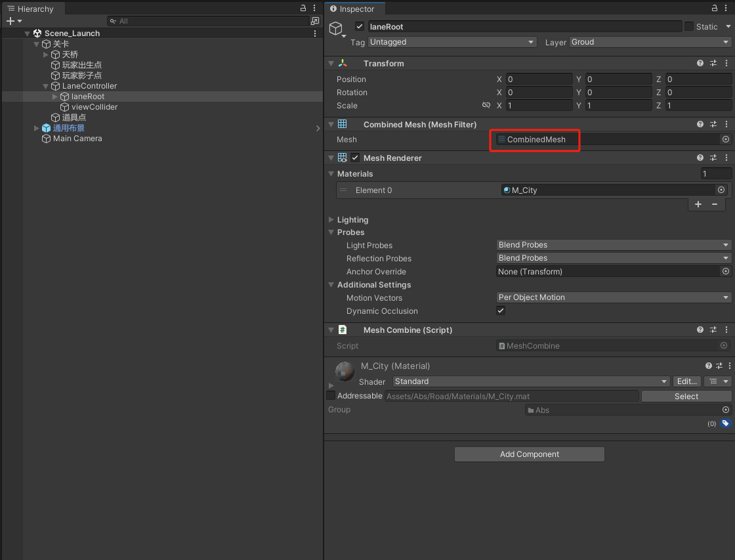Collapse the Probes section

pyautogui.click(x=331, y=232)
